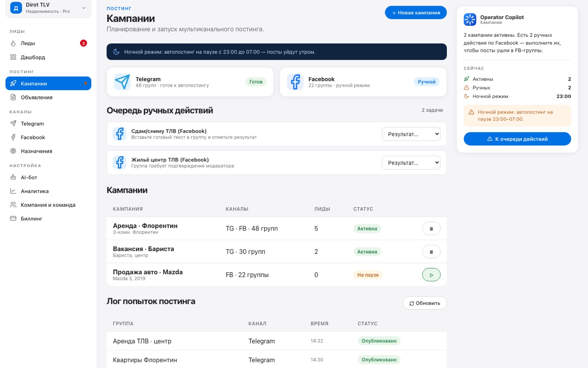Click the red badge next to Лиды

tap(83, 43)
